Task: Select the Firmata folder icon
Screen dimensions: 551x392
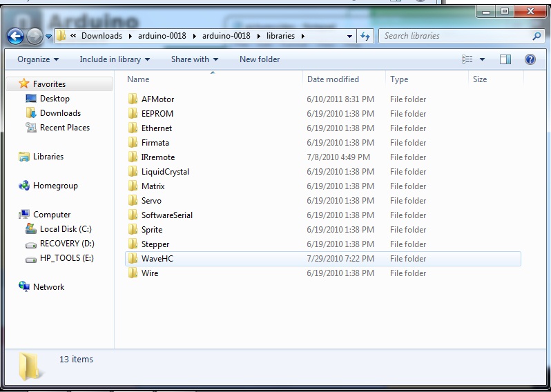Action: [x=133, y=142]
